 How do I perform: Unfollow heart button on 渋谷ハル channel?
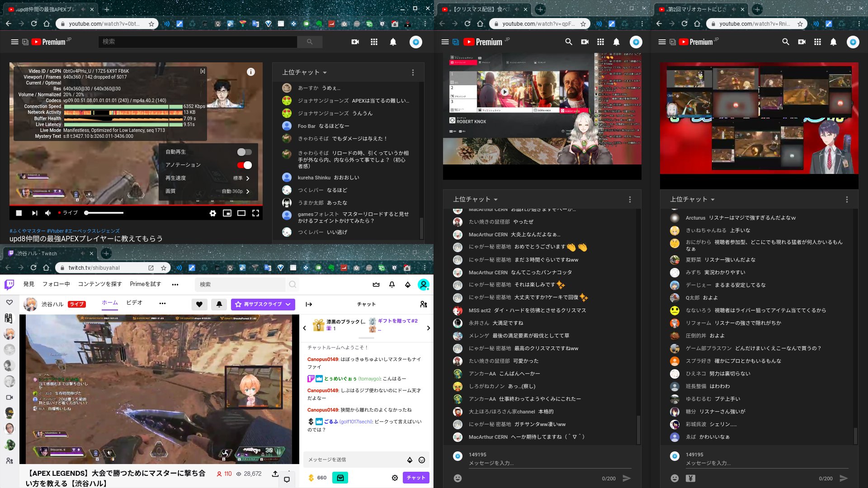[199, 304]
